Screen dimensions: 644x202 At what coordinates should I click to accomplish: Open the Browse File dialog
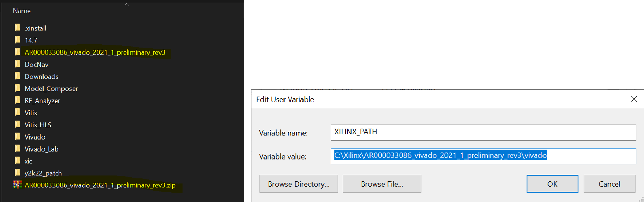click(x=382, y=184)
